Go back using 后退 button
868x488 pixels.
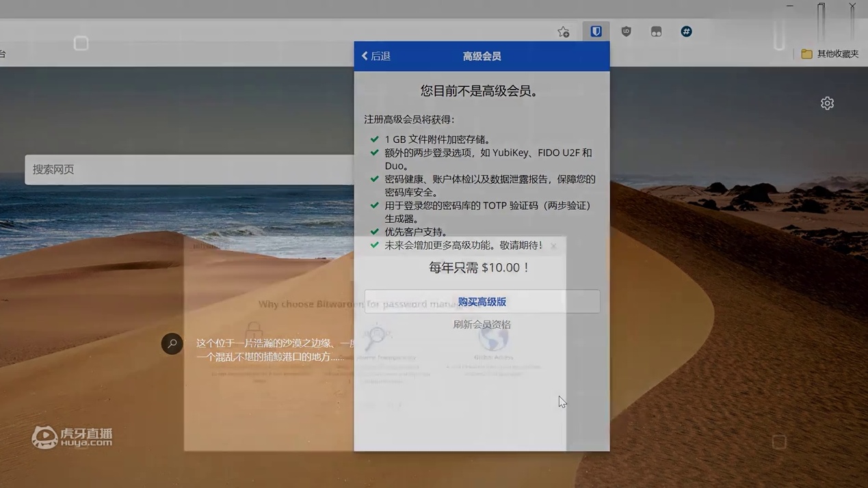376,56
